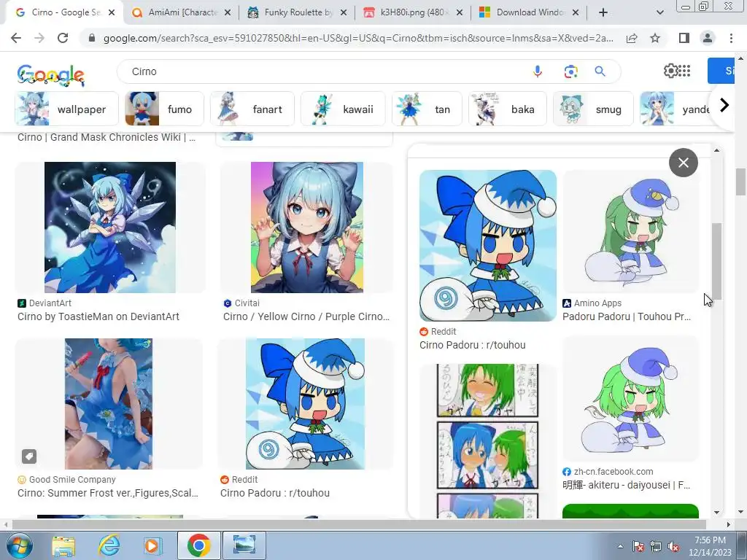The image size is (747, 560).
Task: Click the Civitai Cirno portrait thumbnail
Action: [307, 227]
